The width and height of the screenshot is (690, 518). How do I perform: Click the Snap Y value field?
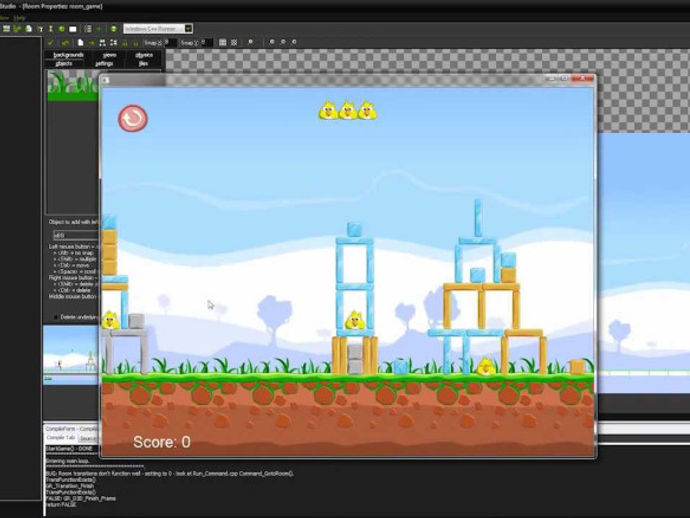tap(207, 43)
